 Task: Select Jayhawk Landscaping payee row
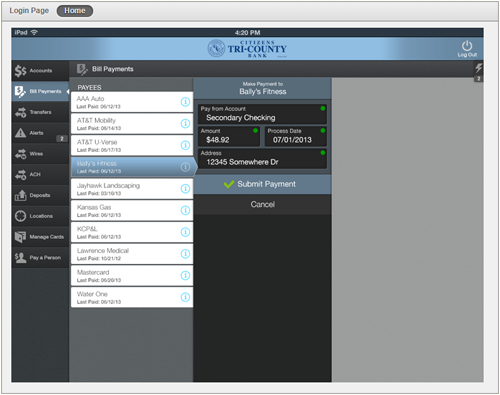(132, 189)
